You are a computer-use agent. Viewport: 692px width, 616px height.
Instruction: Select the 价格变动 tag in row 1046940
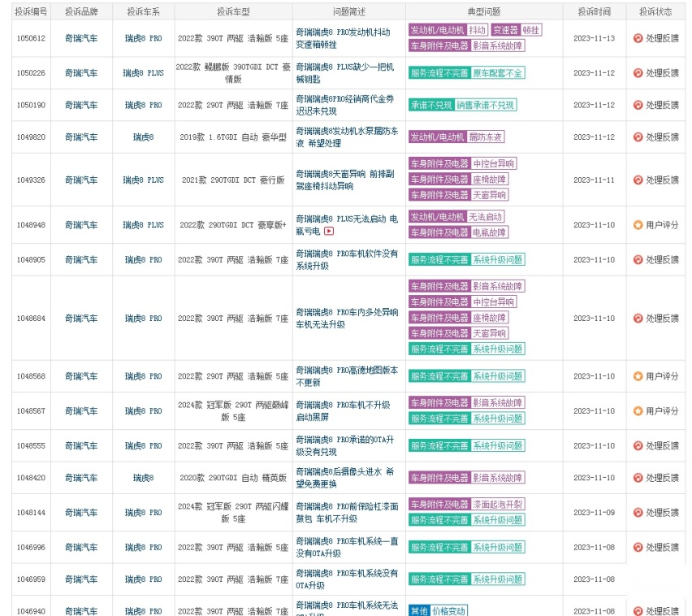coord(448,610)
